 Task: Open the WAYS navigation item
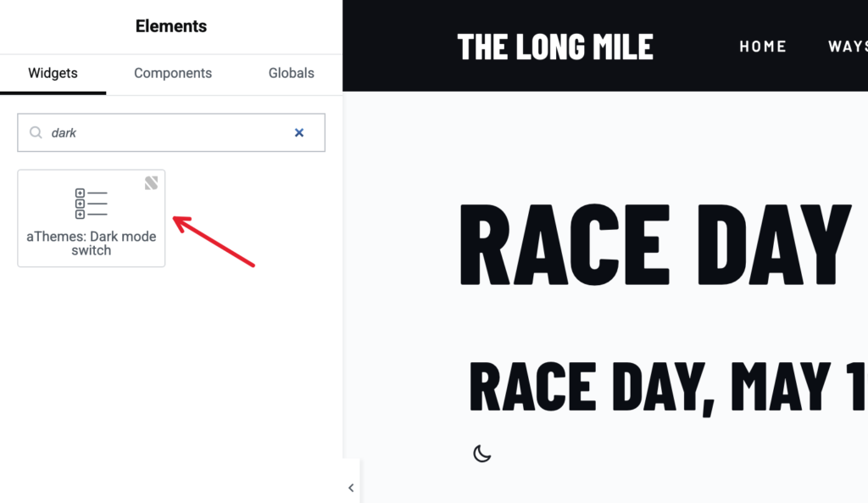click(x=848, y=47)
